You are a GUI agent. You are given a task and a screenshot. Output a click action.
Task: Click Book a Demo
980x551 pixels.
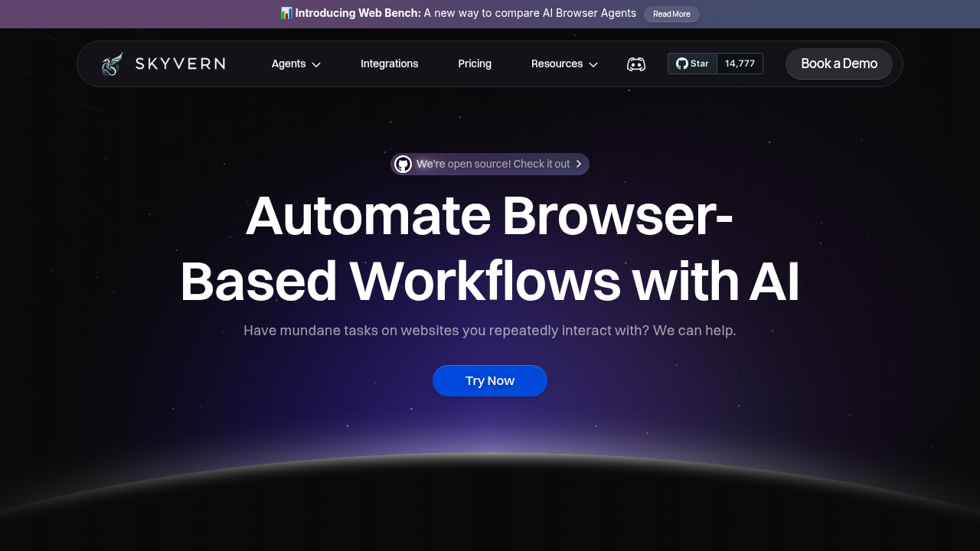click(x=838, y=64)
